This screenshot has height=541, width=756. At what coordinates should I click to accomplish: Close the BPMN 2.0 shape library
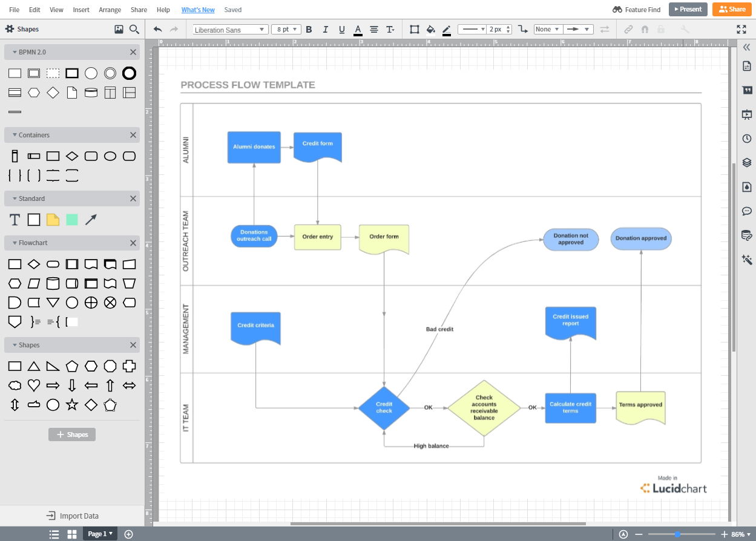(x=133, y=52)
